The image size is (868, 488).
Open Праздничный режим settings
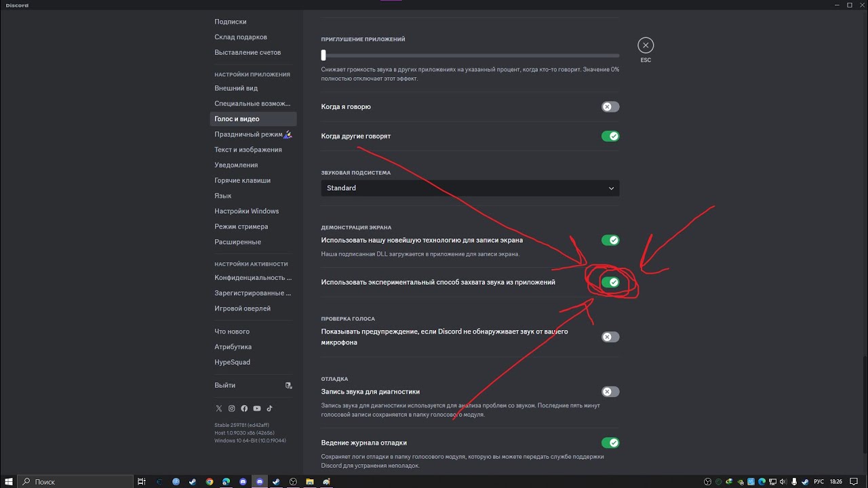(252, 134)
